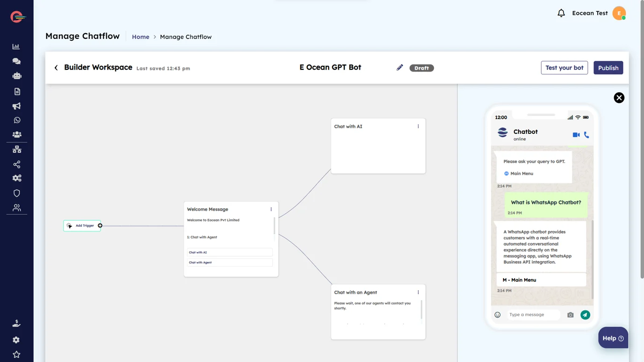Click the Type a message field

coord(533,315)
